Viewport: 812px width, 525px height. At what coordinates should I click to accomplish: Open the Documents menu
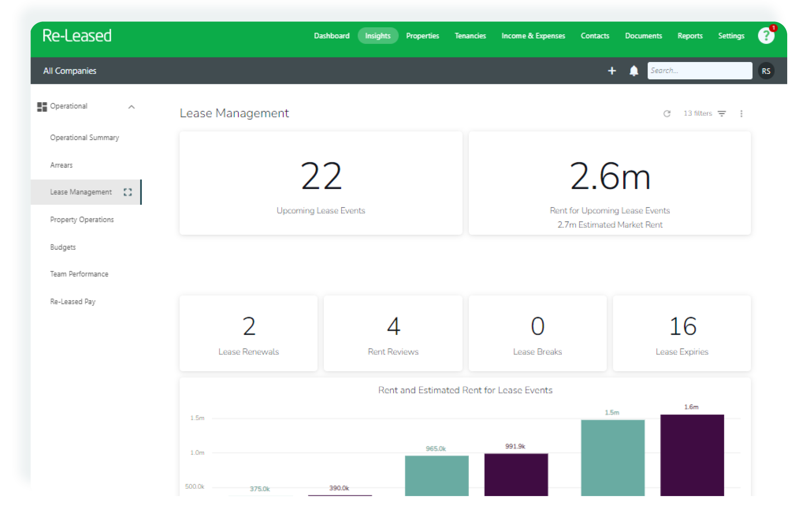(643, 36)
